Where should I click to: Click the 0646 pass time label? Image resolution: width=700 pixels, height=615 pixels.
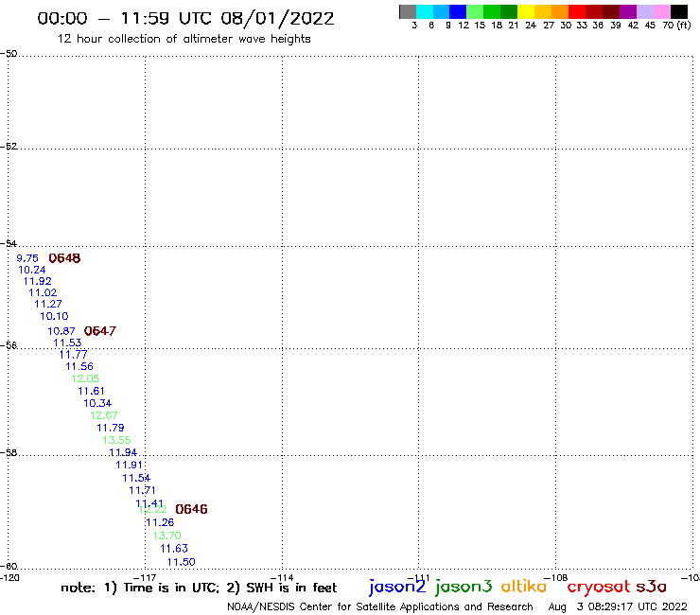(191, 509)
